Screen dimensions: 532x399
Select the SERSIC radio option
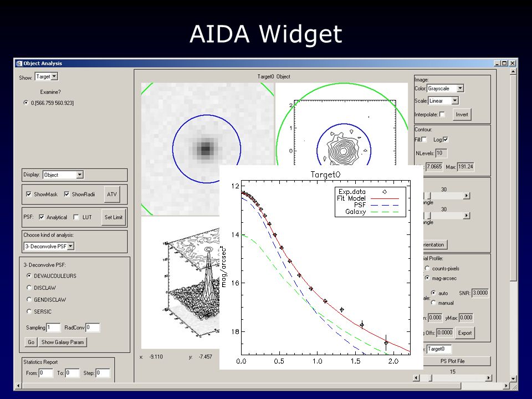[29, 311]
